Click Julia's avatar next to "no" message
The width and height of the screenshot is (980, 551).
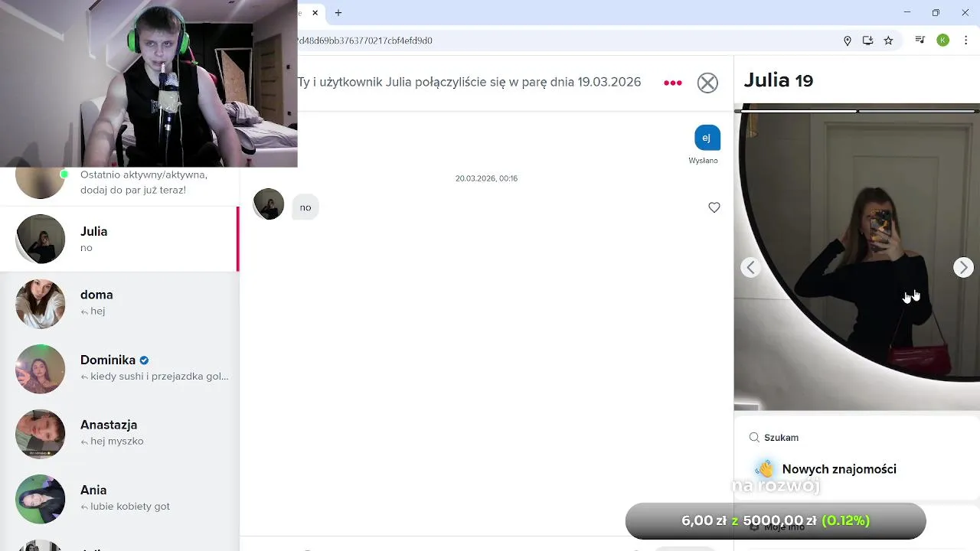coord(268,204)
